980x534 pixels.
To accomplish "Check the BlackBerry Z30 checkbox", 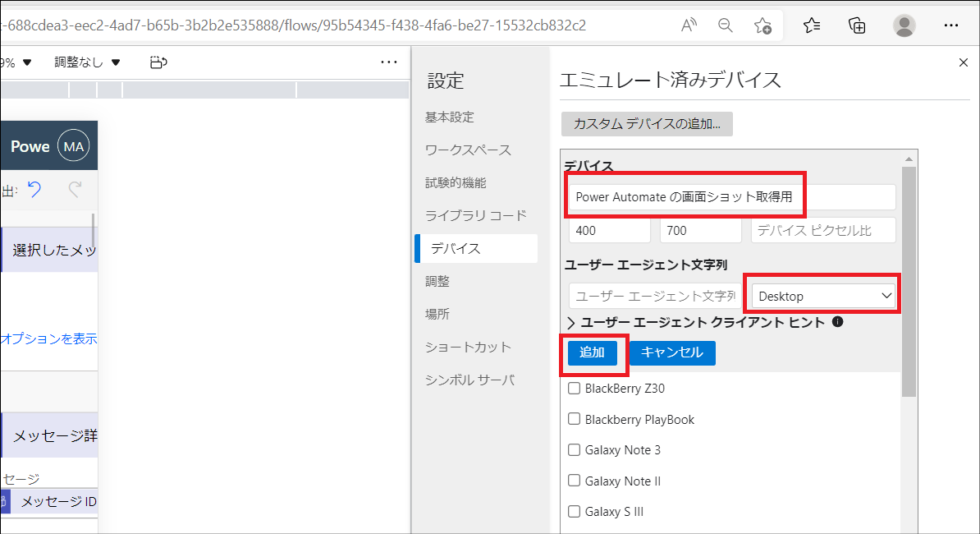I will (574, 389).
